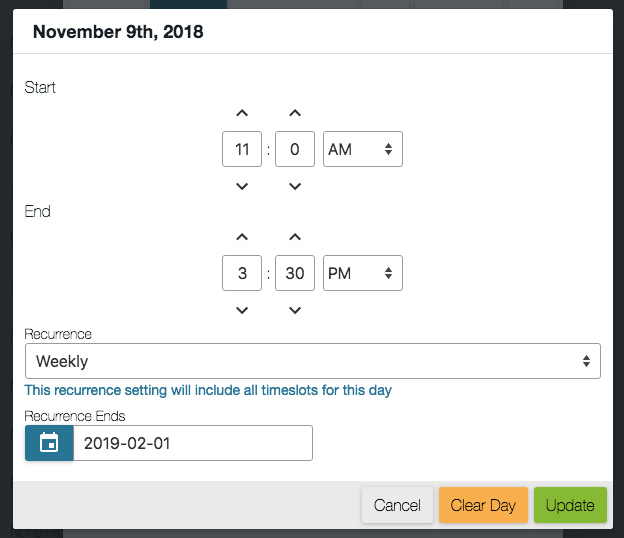Increase the end minute with up chevron
This screenshot has width=624, height=538.
[295, 237]
